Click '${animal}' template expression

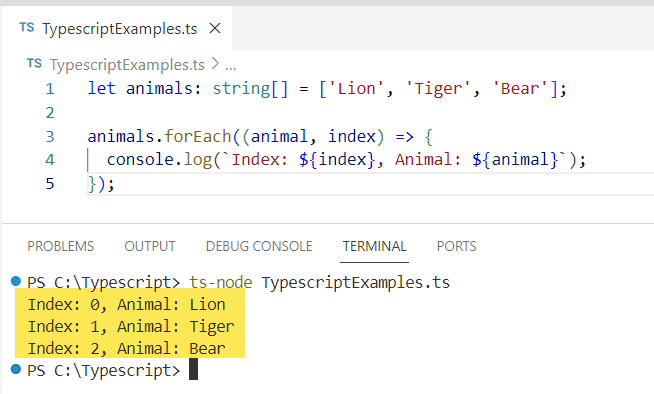(515, 160)
